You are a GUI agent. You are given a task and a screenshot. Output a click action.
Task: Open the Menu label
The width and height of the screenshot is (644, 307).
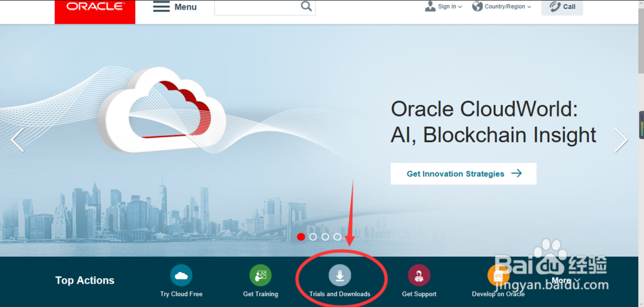(x=185, y=7)
